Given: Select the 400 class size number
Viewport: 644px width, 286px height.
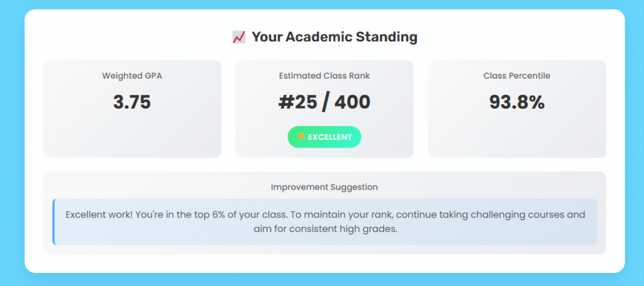Looking at the screenshot, I should click(x=352, y=102).
